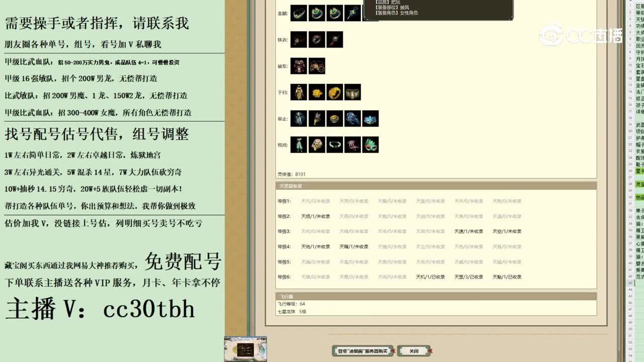Select the blue mask in the 容止 row

coord(370,119)
